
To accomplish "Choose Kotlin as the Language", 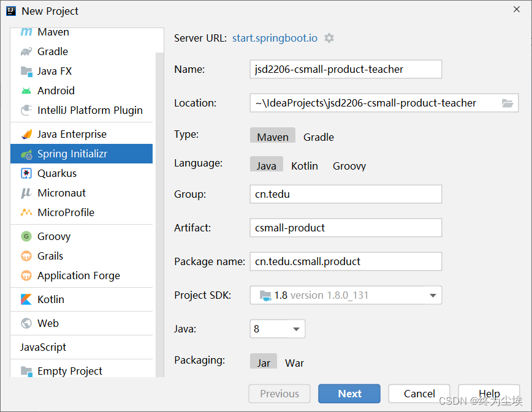I will click(x=305, y=166).
